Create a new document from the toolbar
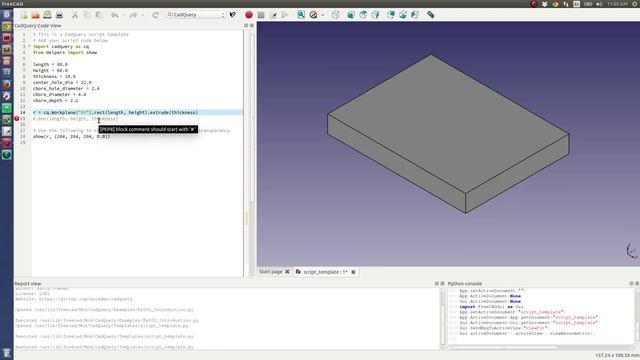 click(x=24, y=15)
